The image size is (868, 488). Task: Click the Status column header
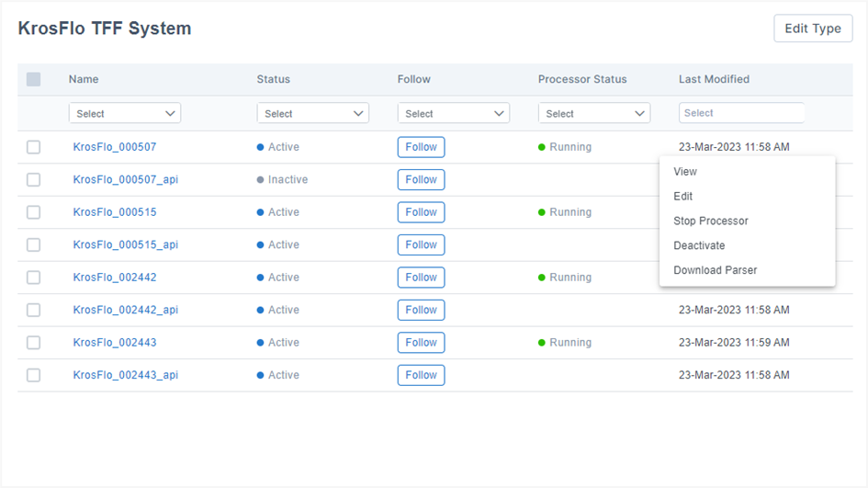pos(273,79)
